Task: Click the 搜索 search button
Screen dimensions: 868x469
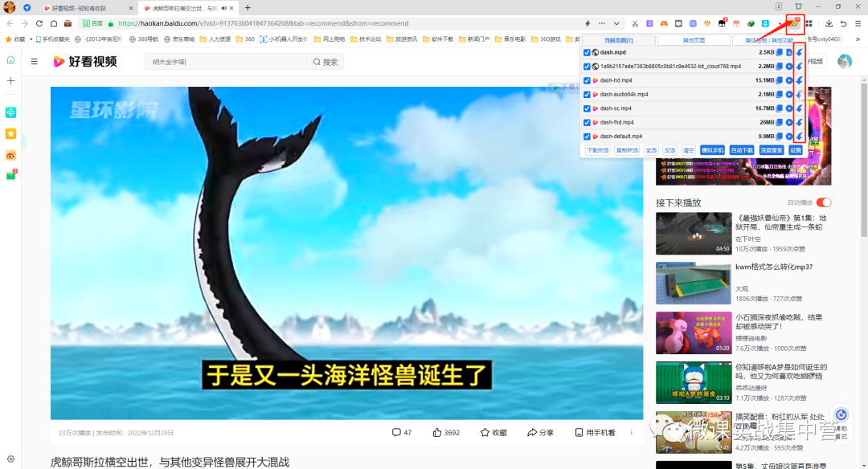Action: tap(325, 62)
